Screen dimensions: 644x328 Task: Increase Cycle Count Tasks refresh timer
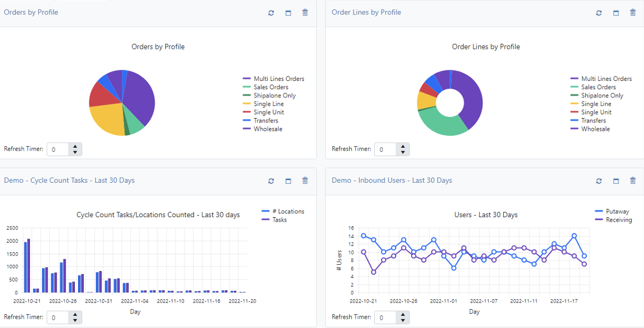click(x=75, y=314)
